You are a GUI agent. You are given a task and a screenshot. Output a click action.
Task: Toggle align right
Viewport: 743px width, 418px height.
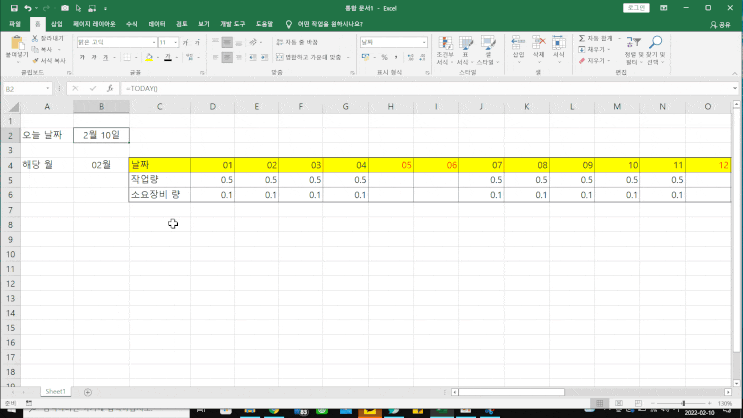(239, 57)
